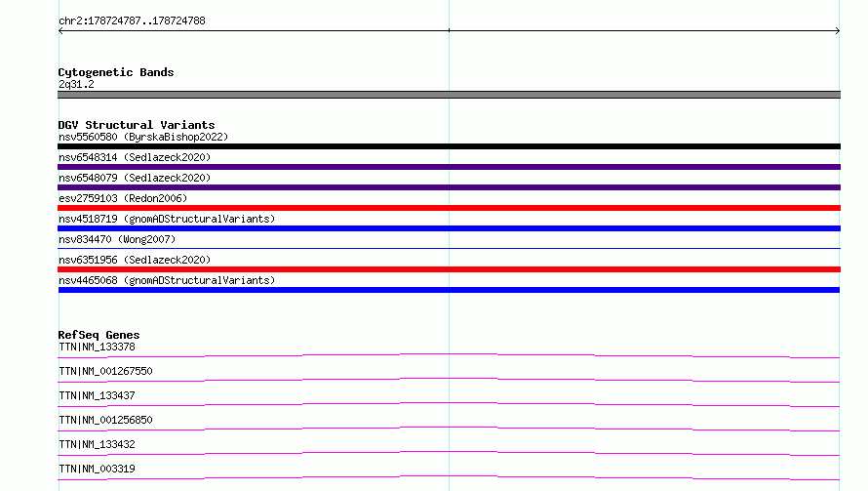Click nsv4518719 (gnomADStructuralVariants) label
This screenshot has height=491, width=868.
tap(167, 219)
